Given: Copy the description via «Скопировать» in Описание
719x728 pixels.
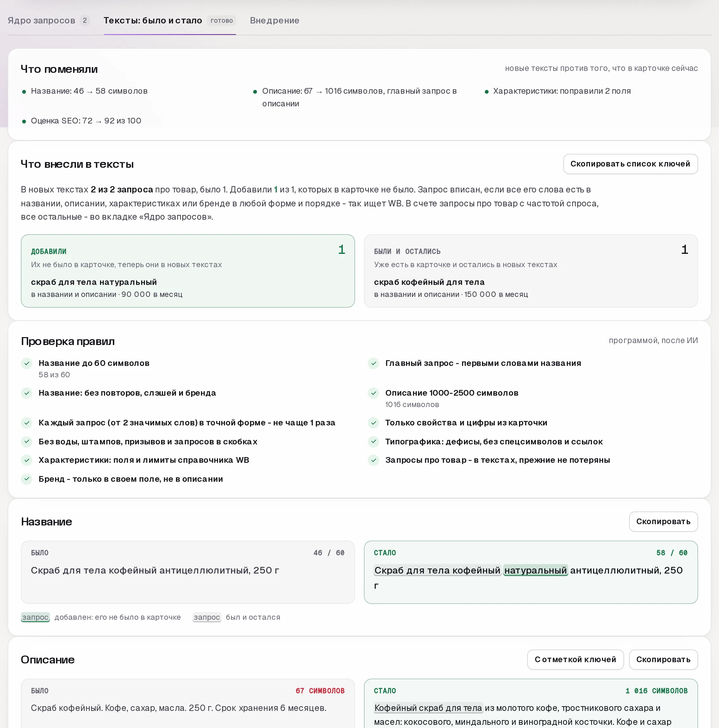Looking at the screenshot, I should point(663,659).
